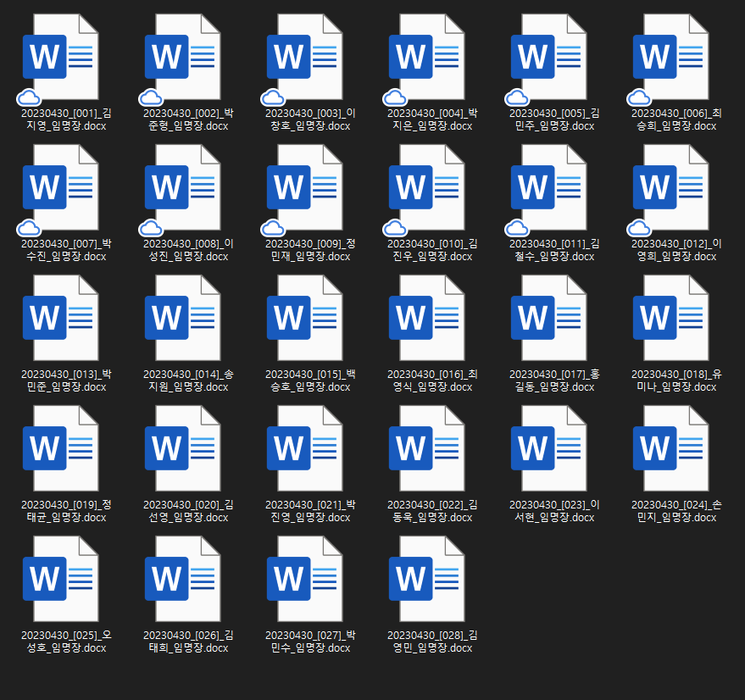Click filename label 20230430_[001]_김지영_임명장.docx
This screenshot has width=745, height=700.
[x=66, y=119]
